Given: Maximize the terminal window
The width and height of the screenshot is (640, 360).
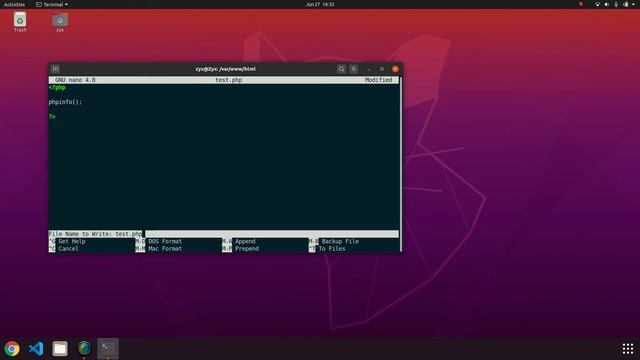Looking at the screenshot, I should (382, 69).
